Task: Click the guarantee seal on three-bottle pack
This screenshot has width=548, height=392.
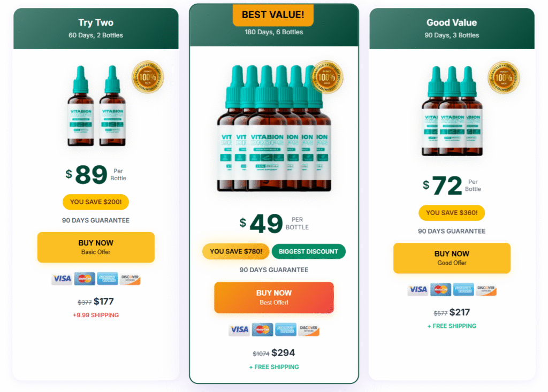Action: [x=504, y=78]
